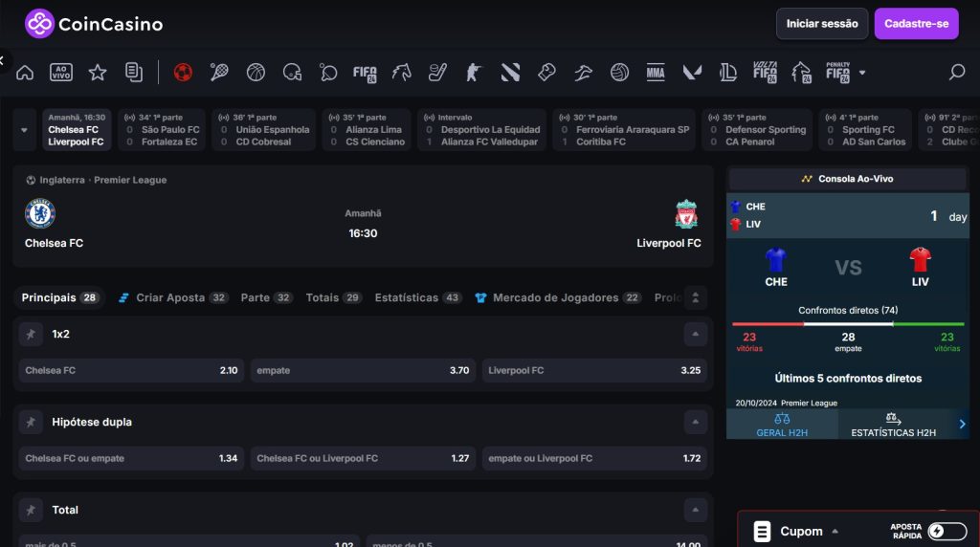
Task: Select the Estatísticas H2H tab
Action: tap(893, 425)
